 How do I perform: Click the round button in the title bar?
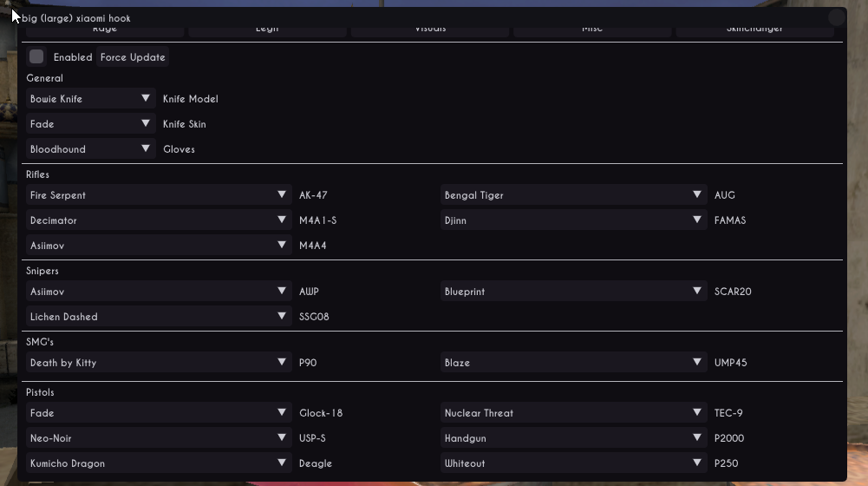[836, 17]
